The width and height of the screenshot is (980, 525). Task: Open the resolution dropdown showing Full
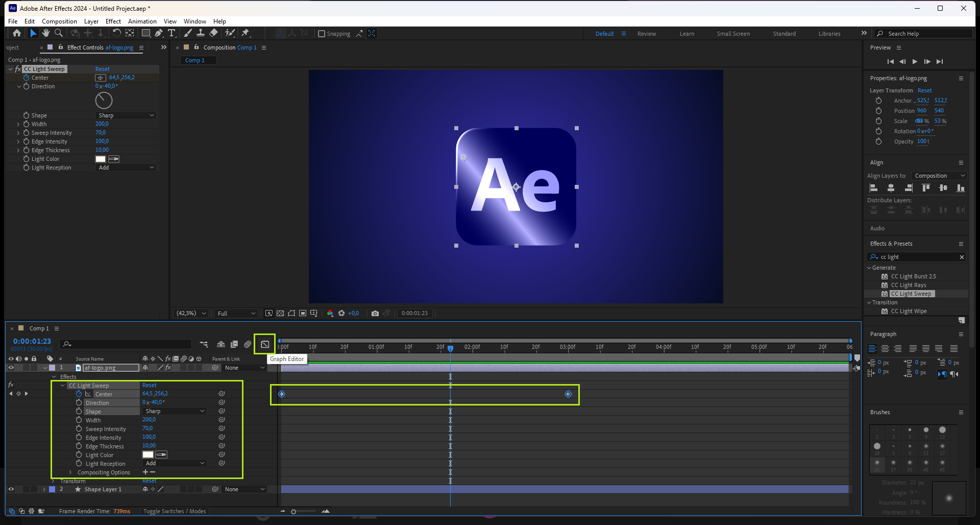click(x=236, y=314)
